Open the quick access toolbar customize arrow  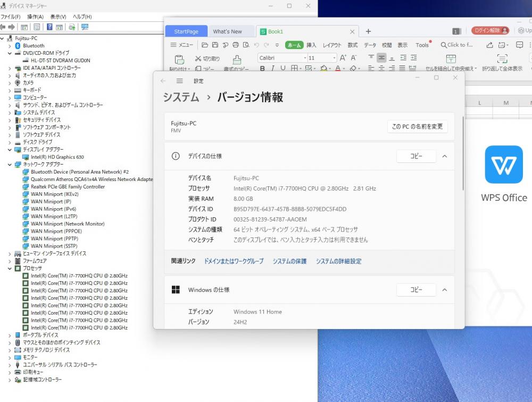click(277, 45)
